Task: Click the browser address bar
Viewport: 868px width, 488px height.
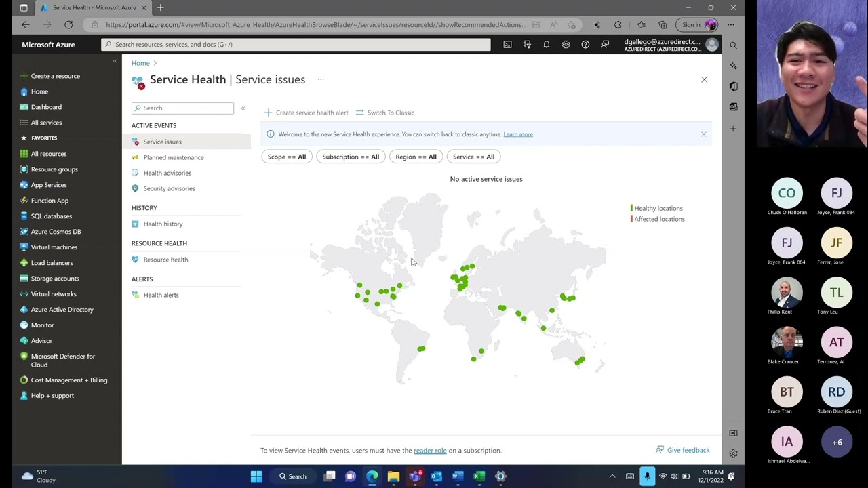Action: click(x=315, y=25)
